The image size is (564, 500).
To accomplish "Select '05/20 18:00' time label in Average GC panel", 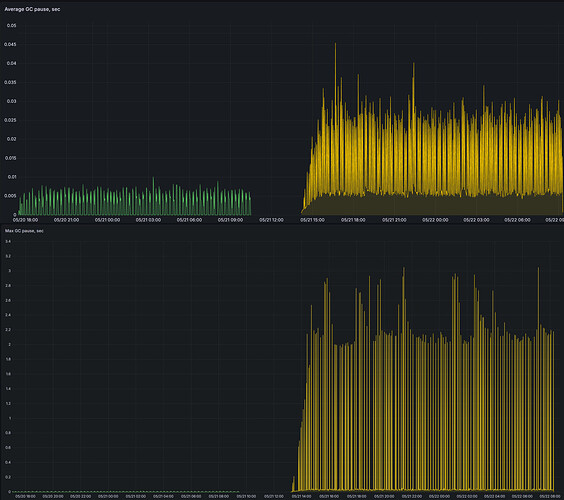I will pos(25,220).
